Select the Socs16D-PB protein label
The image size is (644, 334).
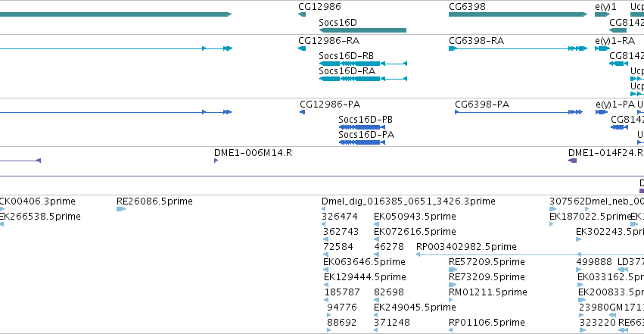click(x=366, y=120)
